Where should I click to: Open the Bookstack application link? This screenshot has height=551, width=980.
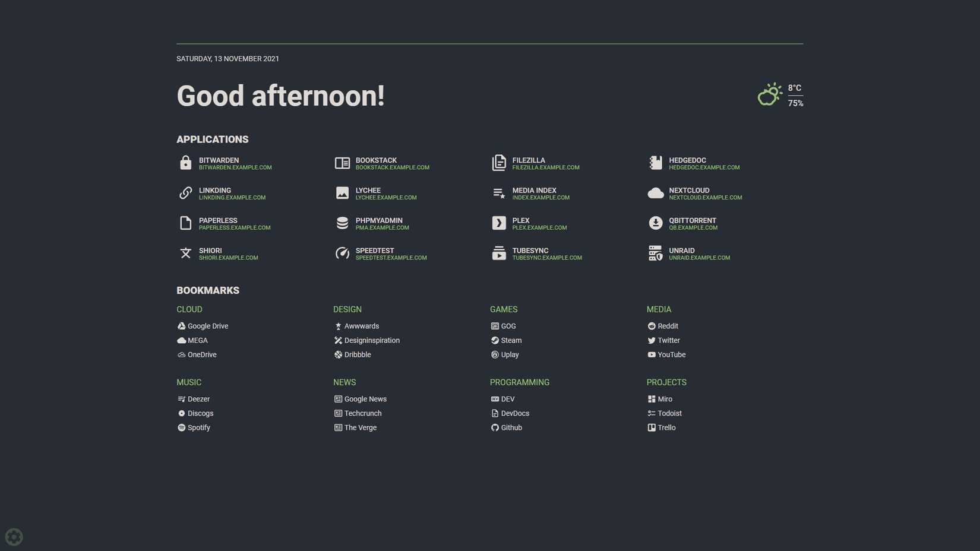click(x=376, y=161)
